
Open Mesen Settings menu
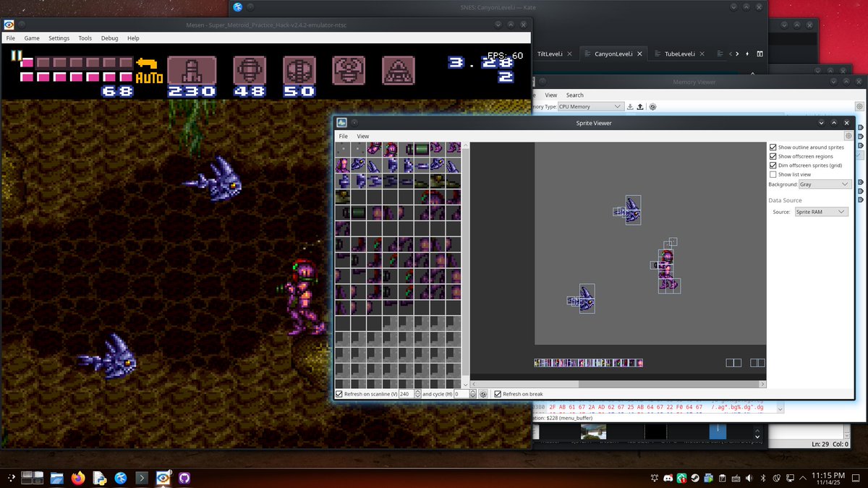pos(59,38)
